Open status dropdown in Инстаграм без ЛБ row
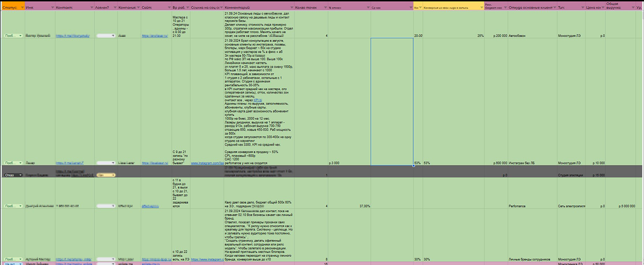This screenshot has width=644, height=265. [21, 162]
